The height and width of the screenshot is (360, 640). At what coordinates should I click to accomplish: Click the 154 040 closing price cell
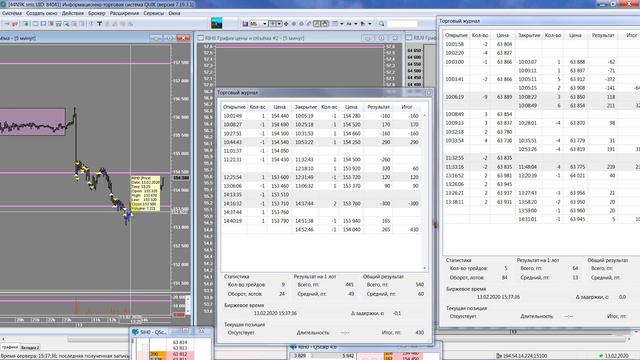pos(351,230)
